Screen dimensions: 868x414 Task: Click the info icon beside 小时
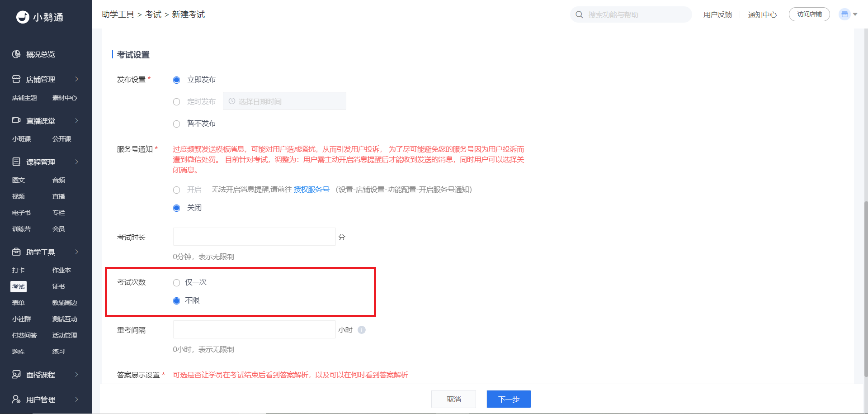click(362, 330)
